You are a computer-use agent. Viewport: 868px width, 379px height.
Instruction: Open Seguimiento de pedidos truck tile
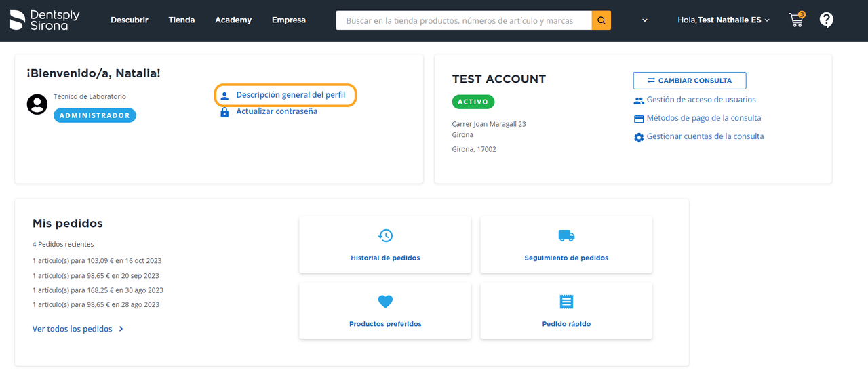tap(566, 245)
